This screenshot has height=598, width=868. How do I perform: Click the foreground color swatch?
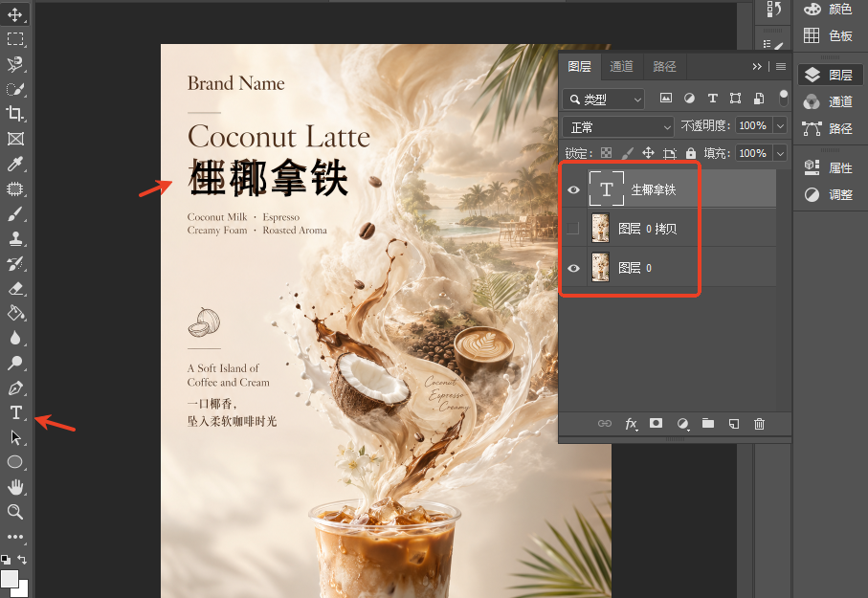(9, 578)
